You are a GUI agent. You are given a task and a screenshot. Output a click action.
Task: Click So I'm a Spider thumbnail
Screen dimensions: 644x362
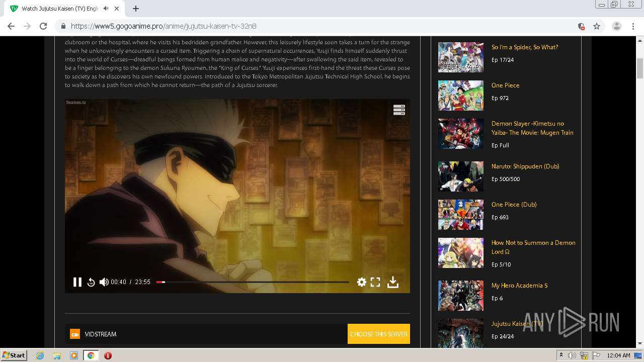pos(461,57)
